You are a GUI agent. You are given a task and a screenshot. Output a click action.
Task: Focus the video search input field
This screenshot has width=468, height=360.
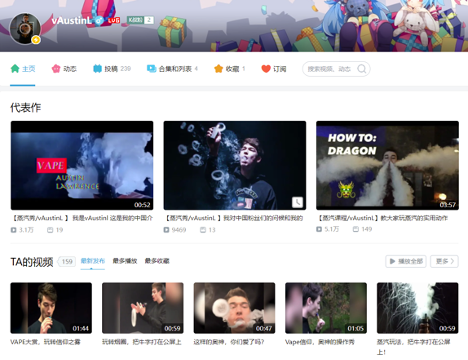330,69
